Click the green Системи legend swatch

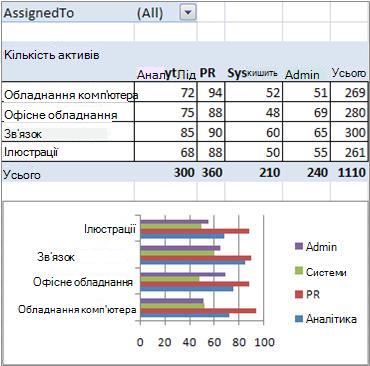tap(299, 270)
